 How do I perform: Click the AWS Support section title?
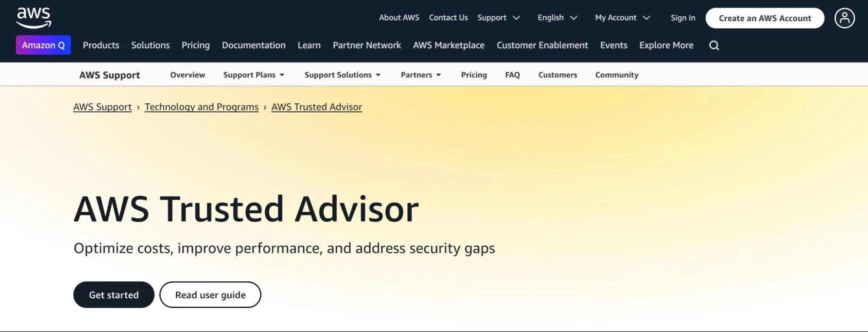coord(109,75)
